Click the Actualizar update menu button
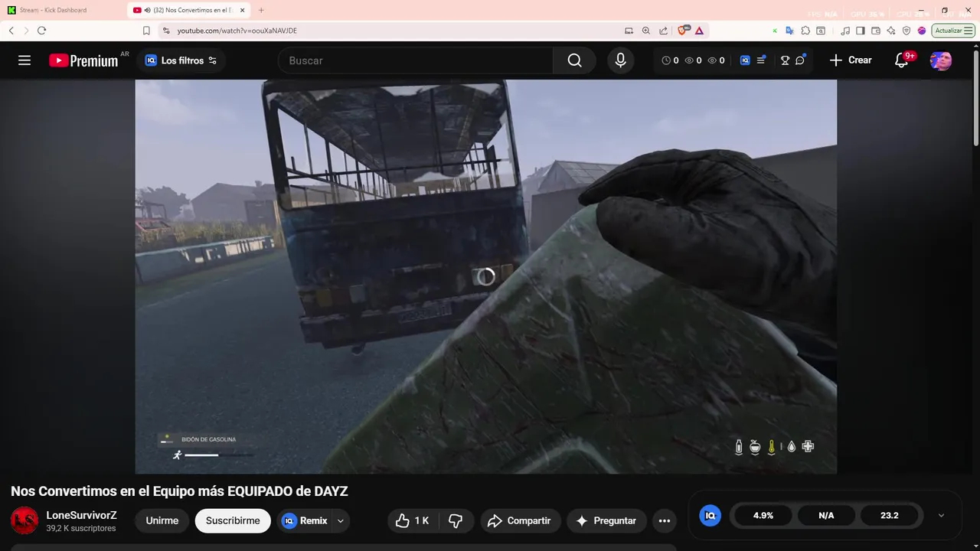The height and width of the screenshot is (551, 980). point(953,31)
